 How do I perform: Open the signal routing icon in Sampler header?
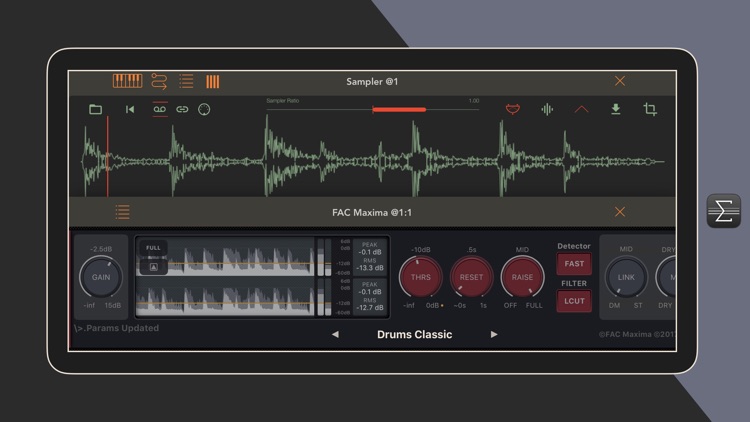click(x=159, y=81)
